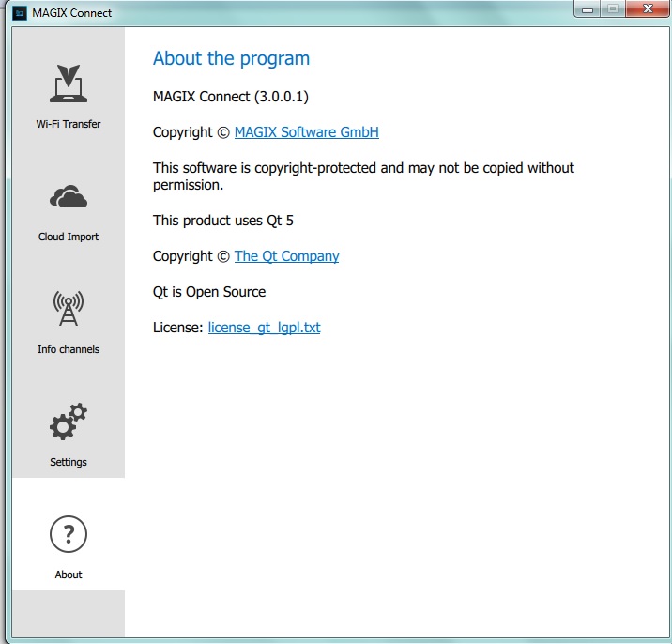The height and width of the screenshot is (644, 672).
Task: Minimize the MAGIX Connect window
Action: pyautogui.click(x=588, y=9)
